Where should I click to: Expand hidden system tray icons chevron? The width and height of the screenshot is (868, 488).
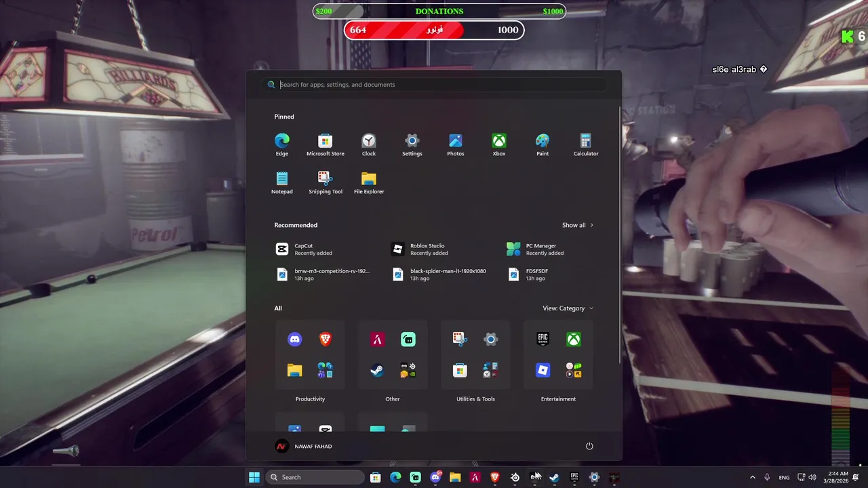[752, 477]
